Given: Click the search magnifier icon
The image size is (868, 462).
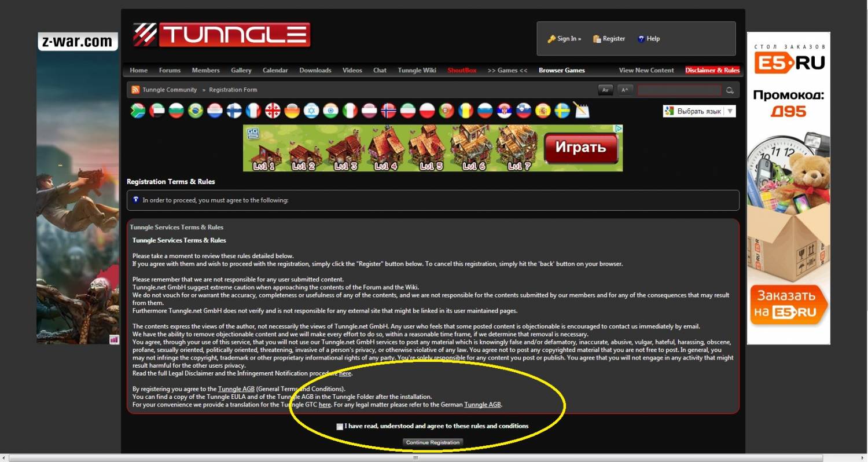Looking at the screenshot, I should point(730,90).
